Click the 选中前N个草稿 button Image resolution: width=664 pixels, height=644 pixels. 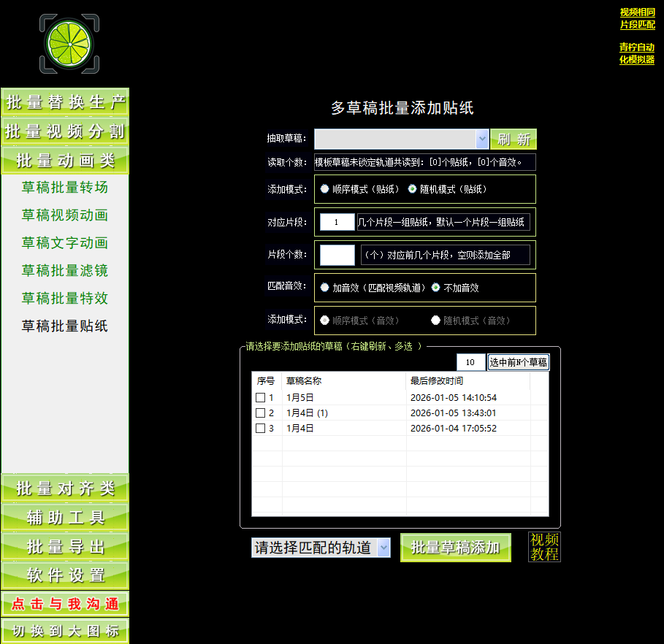pos(518,361)
